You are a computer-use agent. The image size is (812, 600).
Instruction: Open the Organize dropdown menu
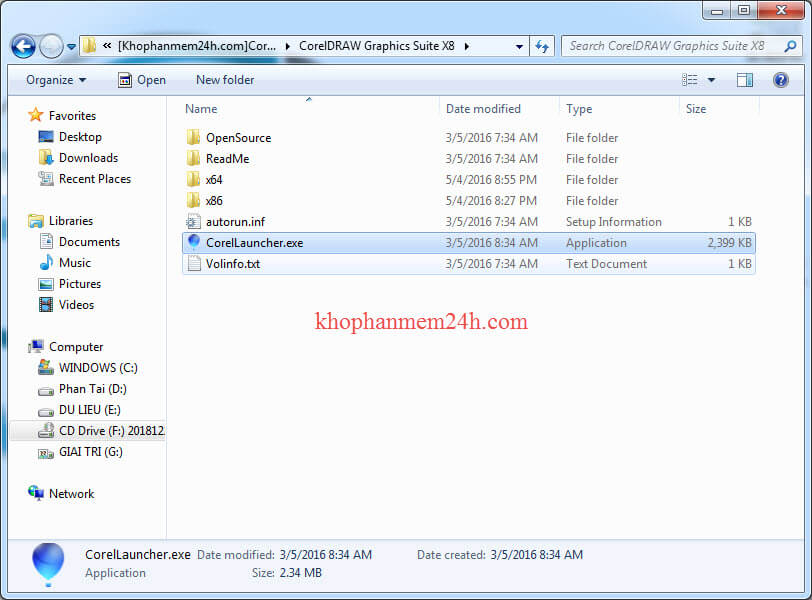tap(56, 80)
